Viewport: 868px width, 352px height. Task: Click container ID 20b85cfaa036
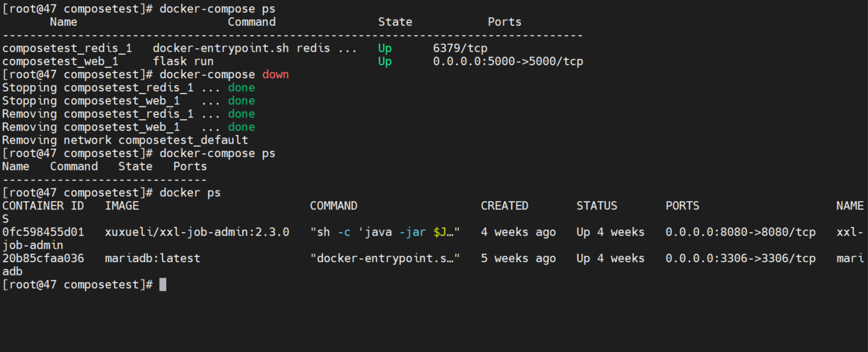[43, 258]
